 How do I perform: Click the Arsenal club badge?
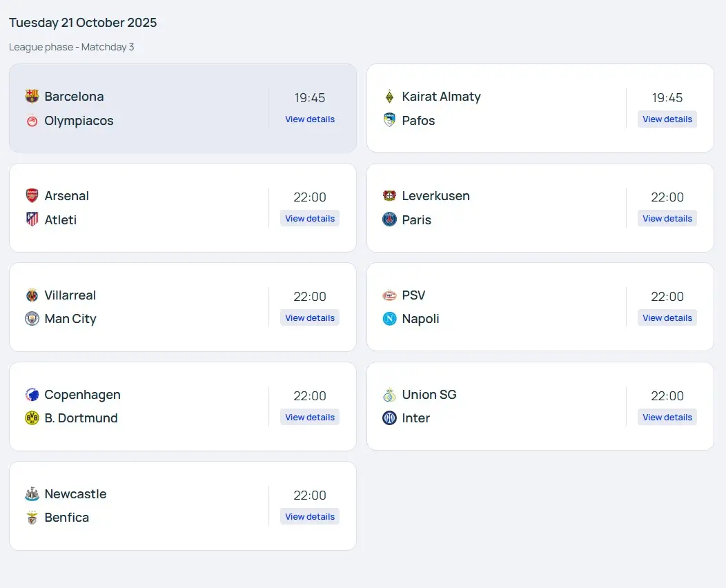pos(32,195)
